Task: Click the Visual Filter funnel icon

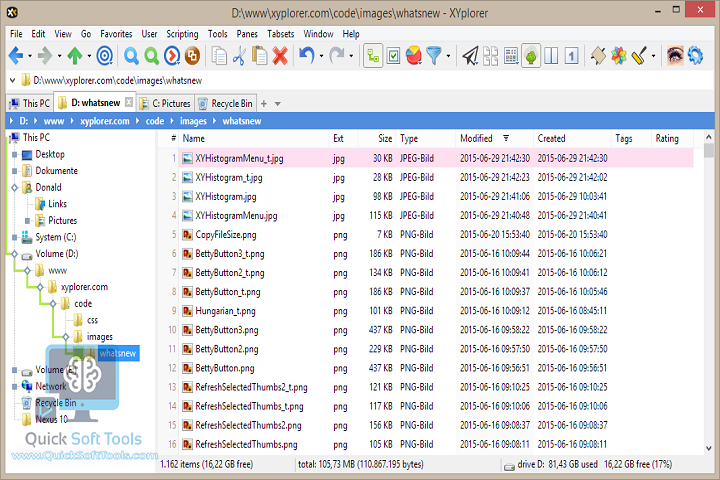Action: pos(433,56)
